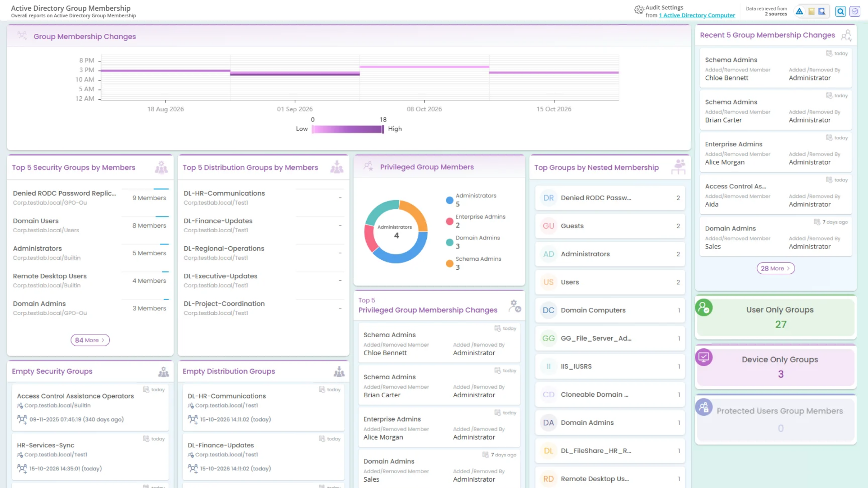Image resolution: width=868 pixels, height=488 pixels.
Task: Click the Device Only Groups count 3
Action: 780,374
